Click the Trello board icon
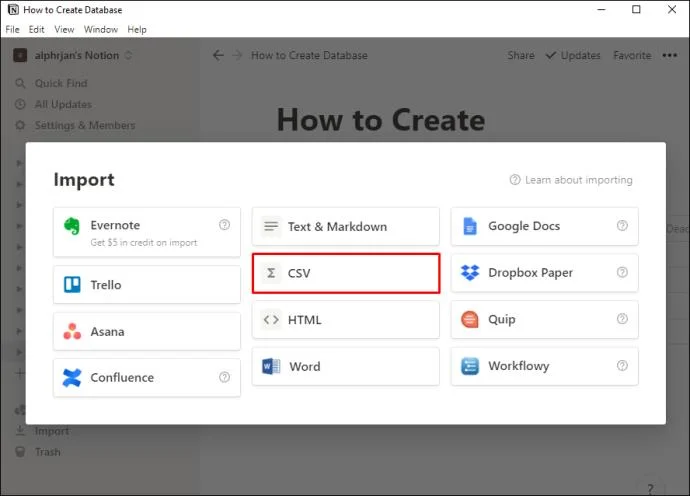This screenshot has width=690, height=496. 72,285
